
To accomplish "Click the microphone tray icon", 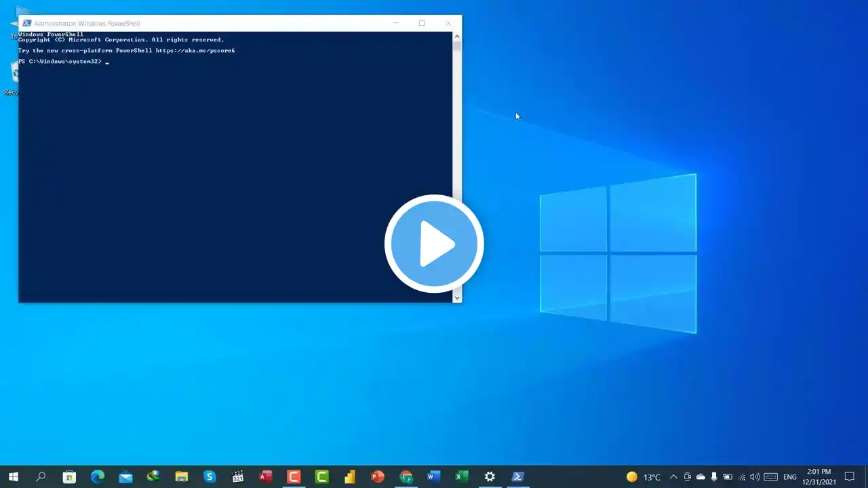I will coord(714,477).
